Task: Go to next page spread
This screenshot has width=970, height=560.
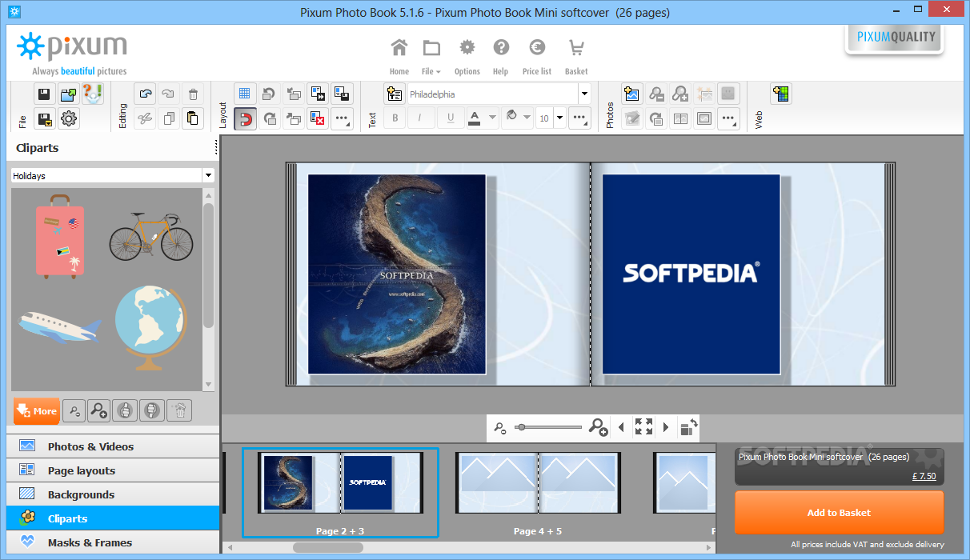Action: pyautogui.click(x=666, y=427)
